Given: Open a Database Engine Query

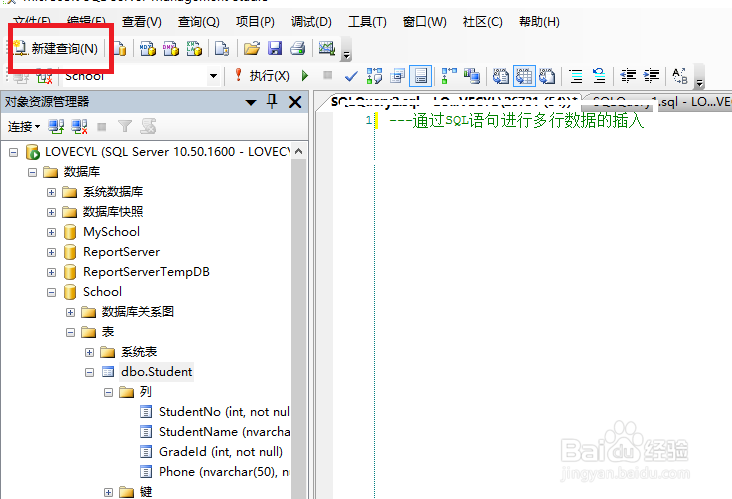Looking at the screenshot, I should [120, 48].
